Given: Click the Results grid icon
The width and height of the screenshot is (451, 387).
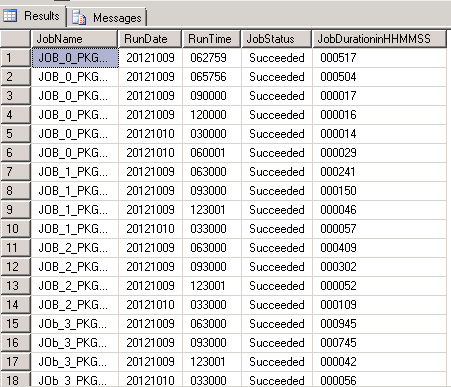Looking at the screenshot, I should [x=10, y=16].
